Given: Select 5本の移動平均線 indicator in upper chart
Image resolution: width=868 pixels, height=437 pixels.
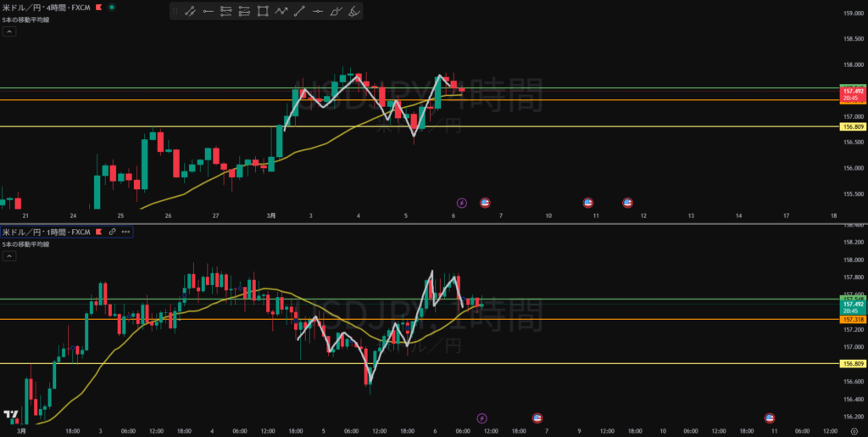Looking at the screenshot, I should pos(25,19).
